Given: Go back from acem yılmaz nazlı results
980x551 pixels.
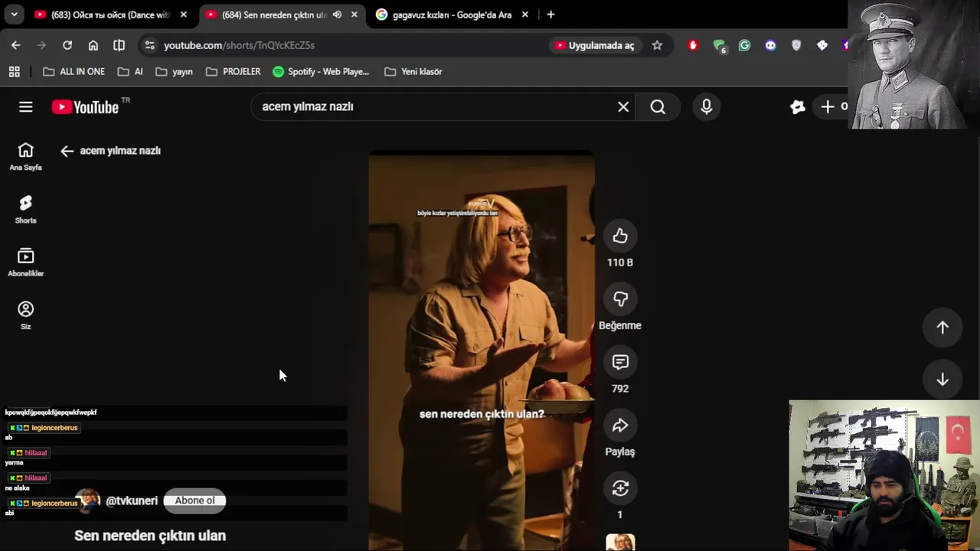Looking at the screenshot, I should click(67, 151).
